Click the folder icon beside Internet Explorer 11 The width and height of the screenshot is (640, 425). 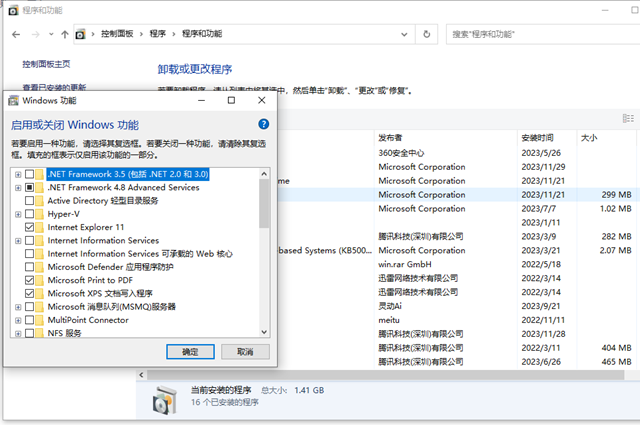coord(40,227)
